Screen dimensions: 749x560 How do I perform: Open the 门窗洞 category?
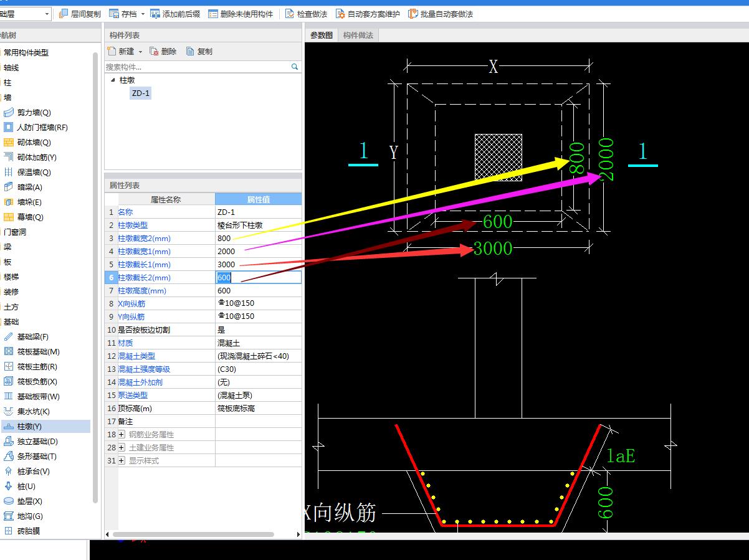point(15,232)
